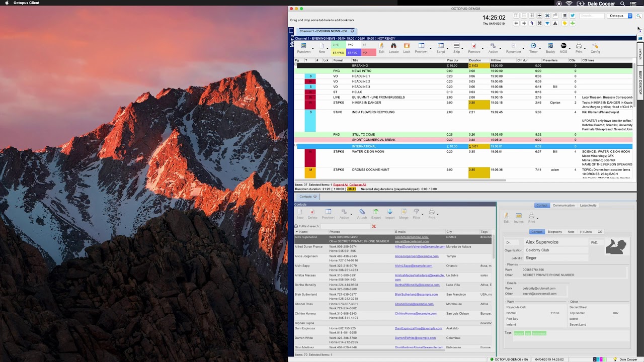Click the Expand All link
Image resolution: width=644 pixels, height=362 pixels.
[x=341, y=185]
